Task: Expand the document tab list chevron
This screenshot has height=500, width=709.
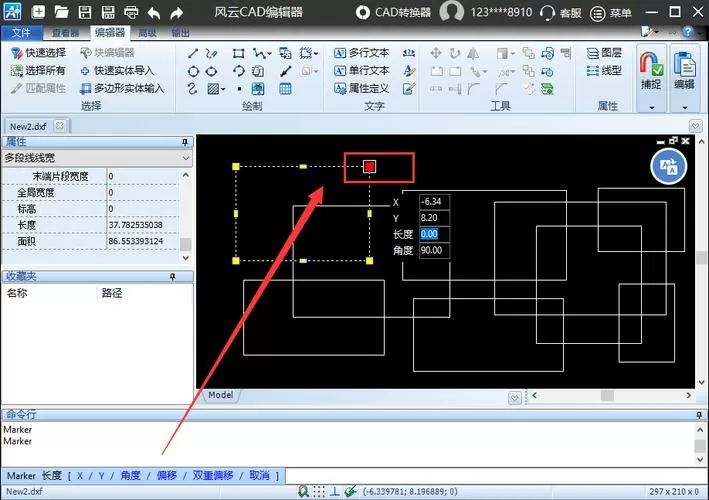Action: (x=696, y=126)
